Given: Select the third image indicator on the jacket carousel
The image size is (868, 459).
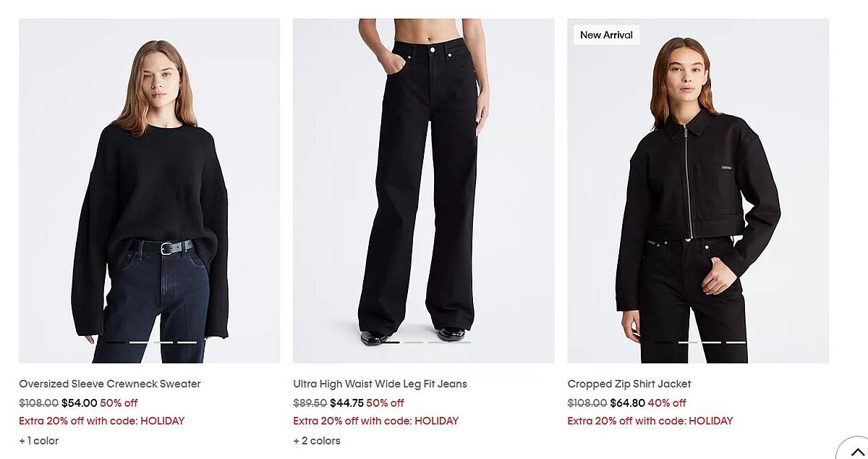Looking at the screenshot, I should (712, 342).
